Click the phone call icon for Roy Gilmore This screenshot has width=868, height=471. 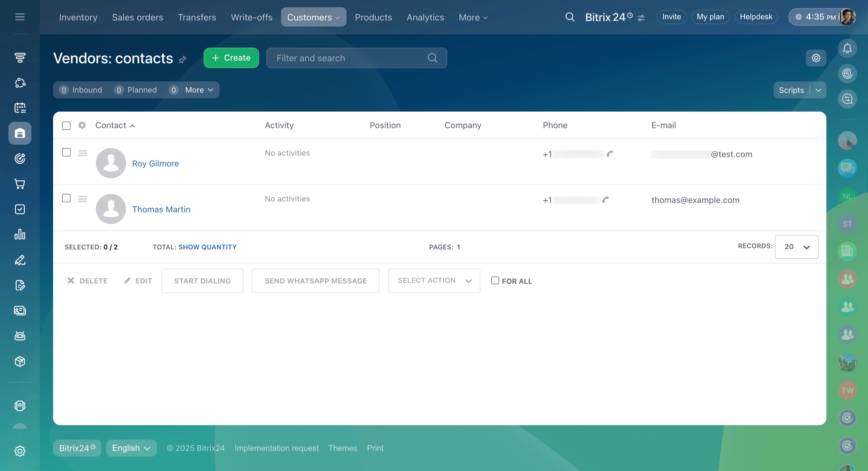pos(610,154)
